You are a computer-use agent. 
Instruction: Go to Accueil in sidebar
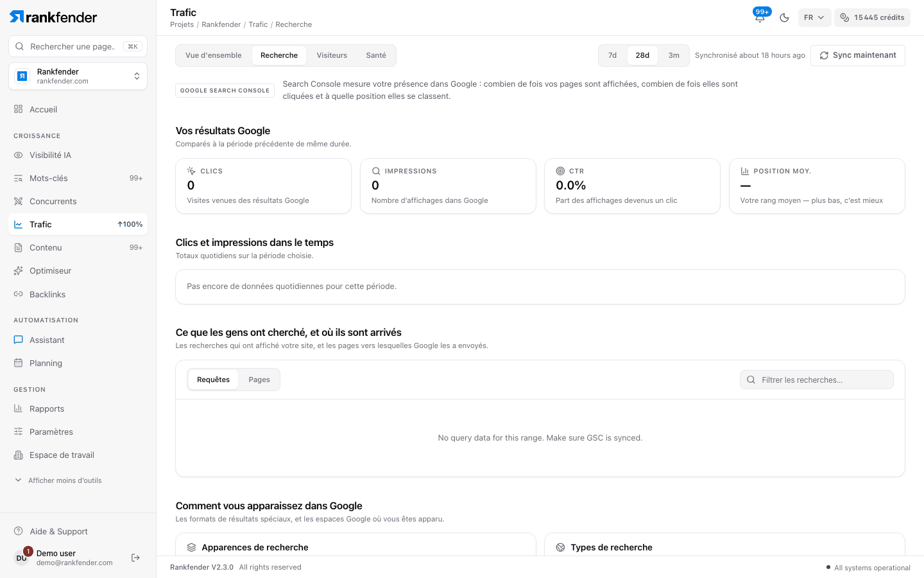pos(78,109)
